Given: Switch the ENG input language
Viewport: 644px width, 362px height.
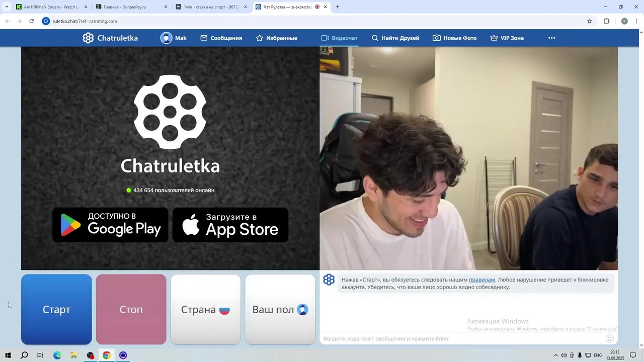Looking at the screenshot, I should point(598,355).
